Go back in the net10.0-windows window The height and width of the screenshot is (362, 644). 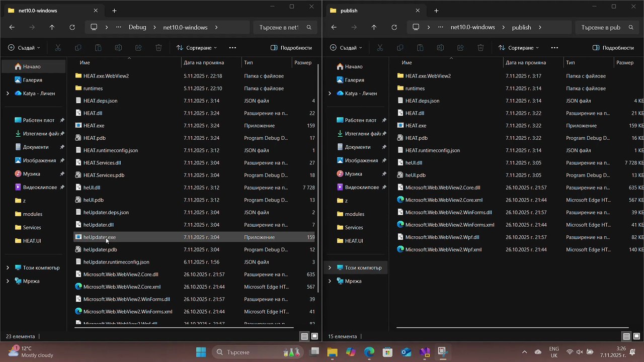point(12,27)
